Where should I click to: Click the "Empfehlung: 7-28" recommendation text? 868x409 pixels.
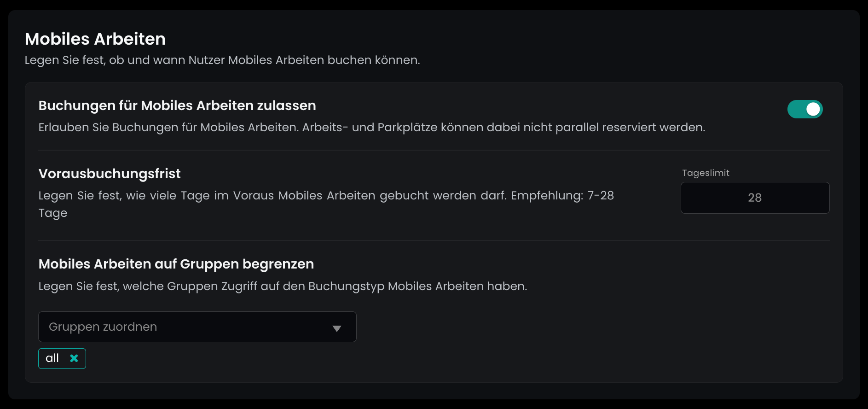click(x=562, y=196)
